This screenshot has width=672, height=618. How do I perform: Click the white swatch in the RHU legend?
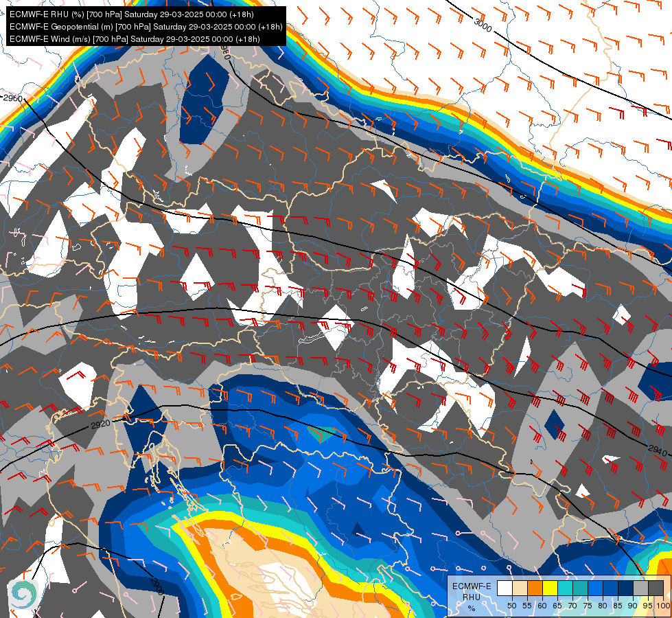click(x=505, y=588)
